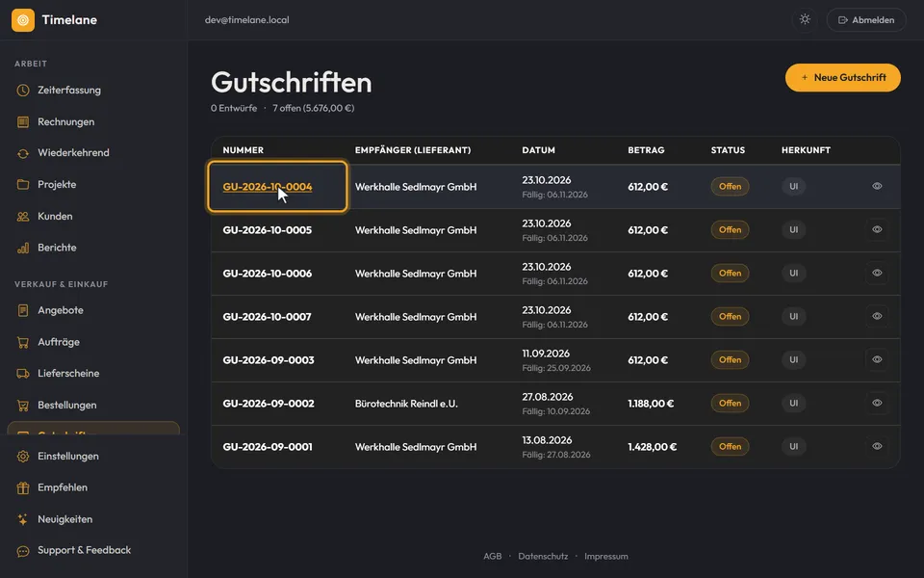Click the Projekte folder icon
The height and width of the screenshot is (578, 924).
click(23, 185)
